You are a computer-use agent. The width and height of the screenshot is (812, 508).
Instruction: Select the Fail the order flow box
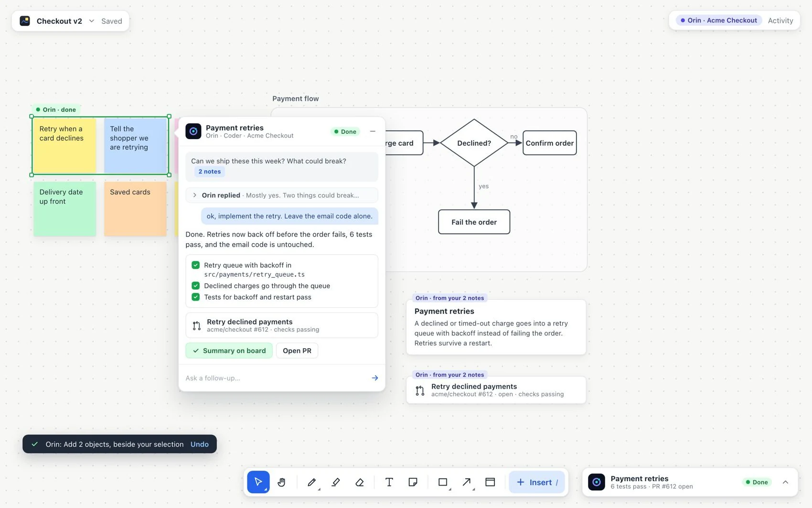coord(474,222)
